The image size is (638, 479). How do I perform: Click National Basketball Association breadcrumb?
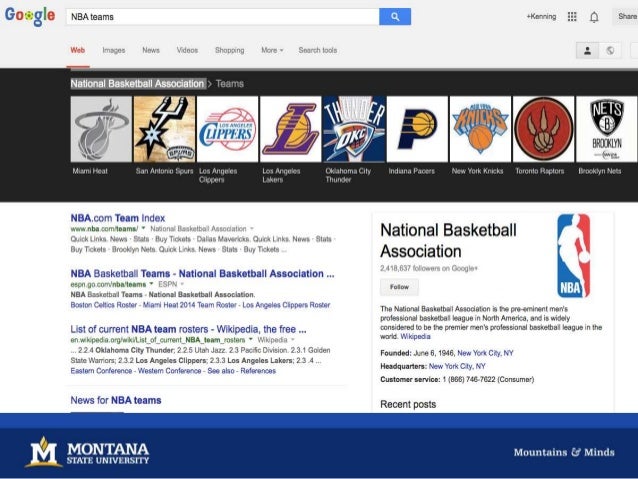(138, 84)
